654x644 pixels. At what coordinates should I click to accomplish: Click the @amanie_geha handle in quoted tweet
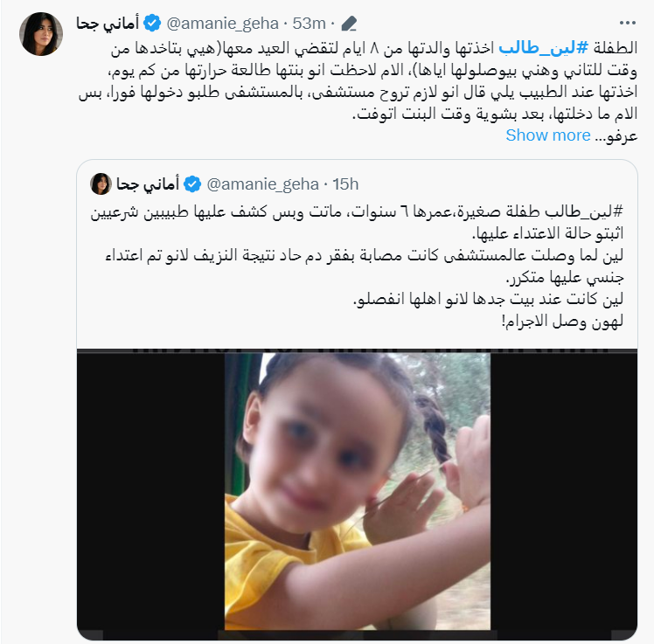(263, 184)
